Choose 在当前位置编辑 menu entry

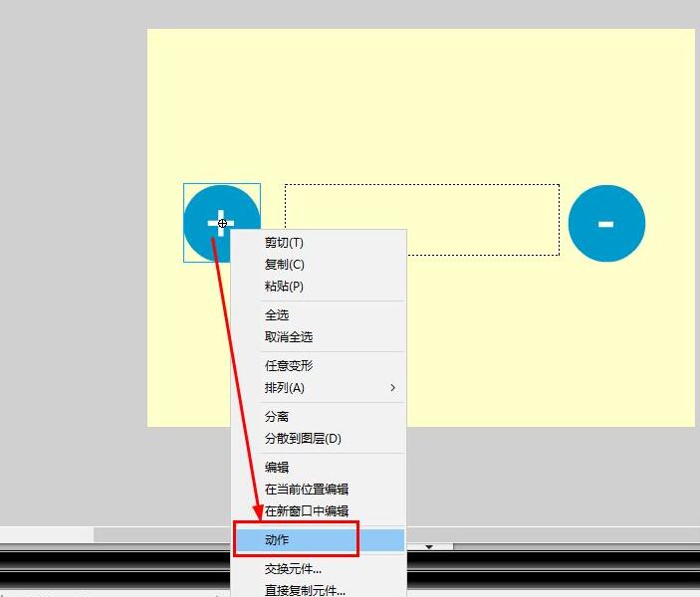(319, 489)
